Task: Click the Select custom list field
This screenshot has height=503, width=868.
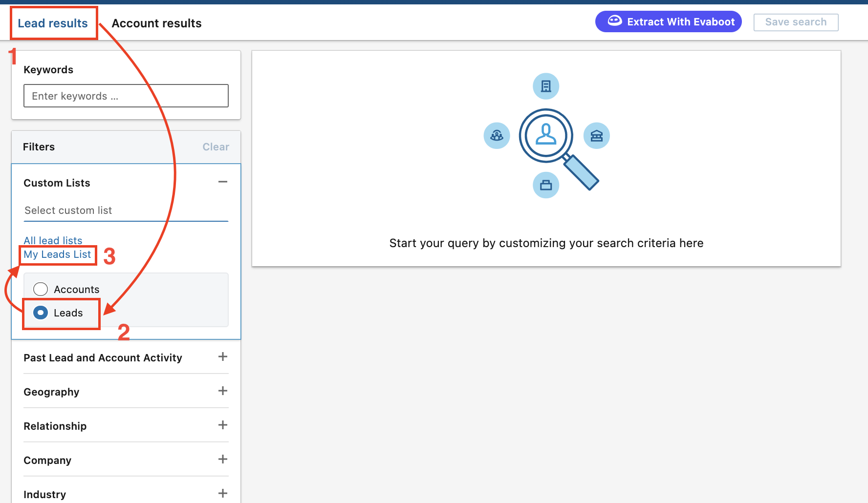Action: [x=126, y=210]
